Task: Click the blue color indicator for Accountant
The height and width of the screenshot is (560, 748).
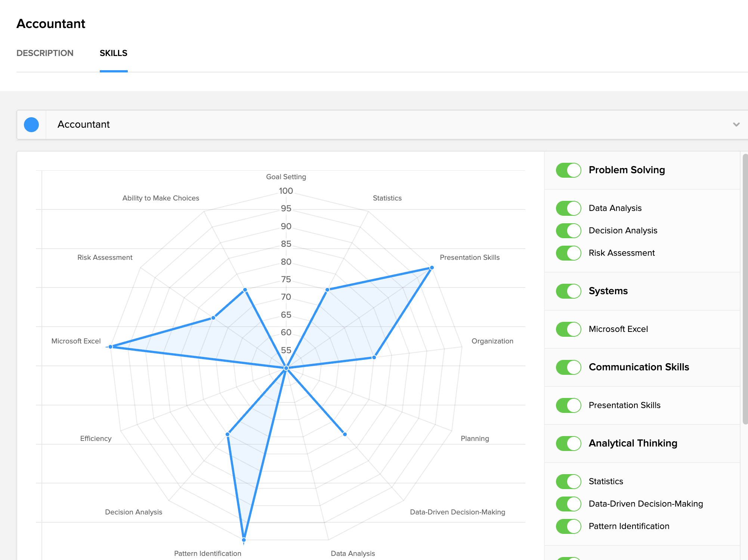Action: pos(32,124)
